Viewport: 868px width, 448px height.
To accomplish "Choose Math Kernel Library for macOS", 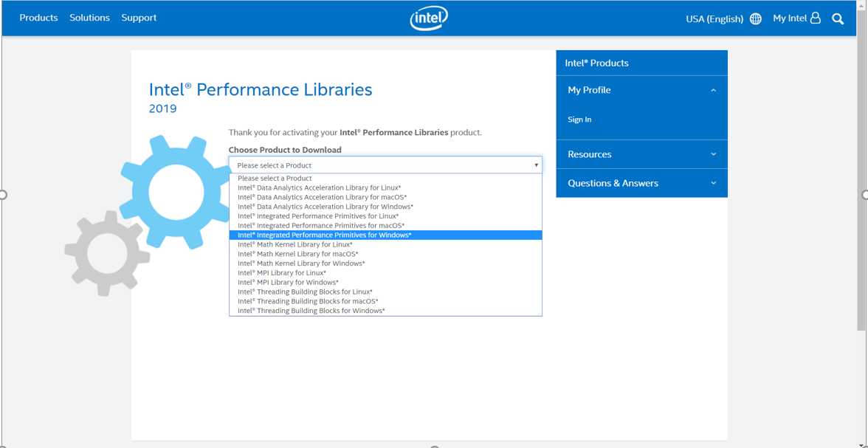I will [x=385, y=254].
